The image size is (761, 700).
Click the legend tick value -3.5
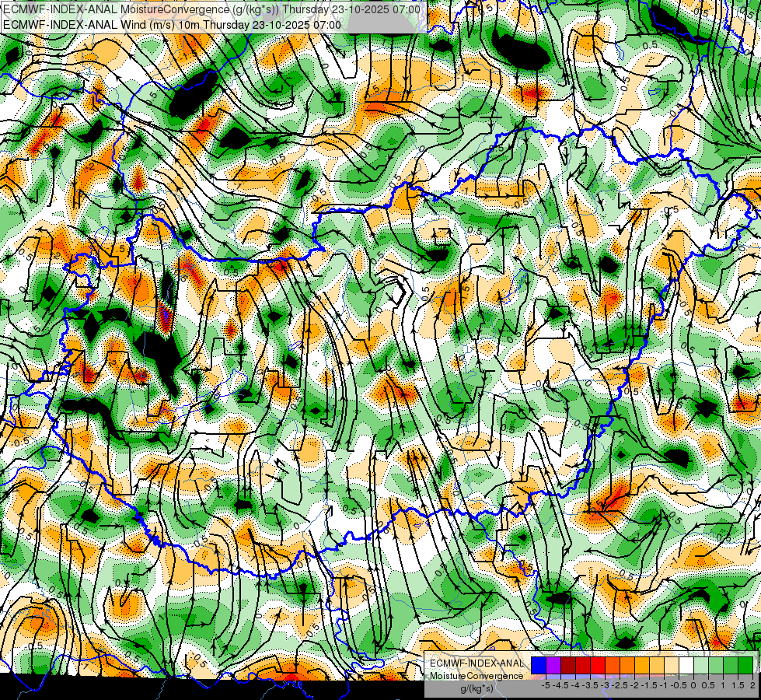click(590, 685)
